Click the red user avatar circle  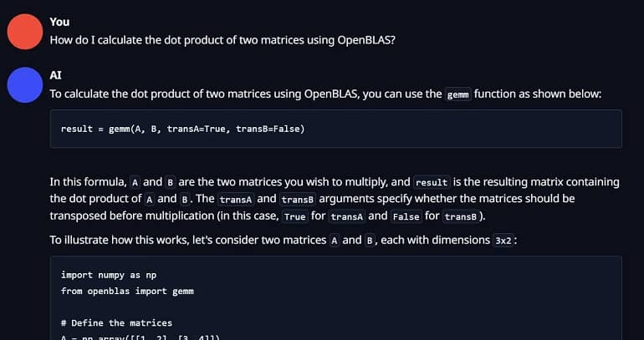25,32
